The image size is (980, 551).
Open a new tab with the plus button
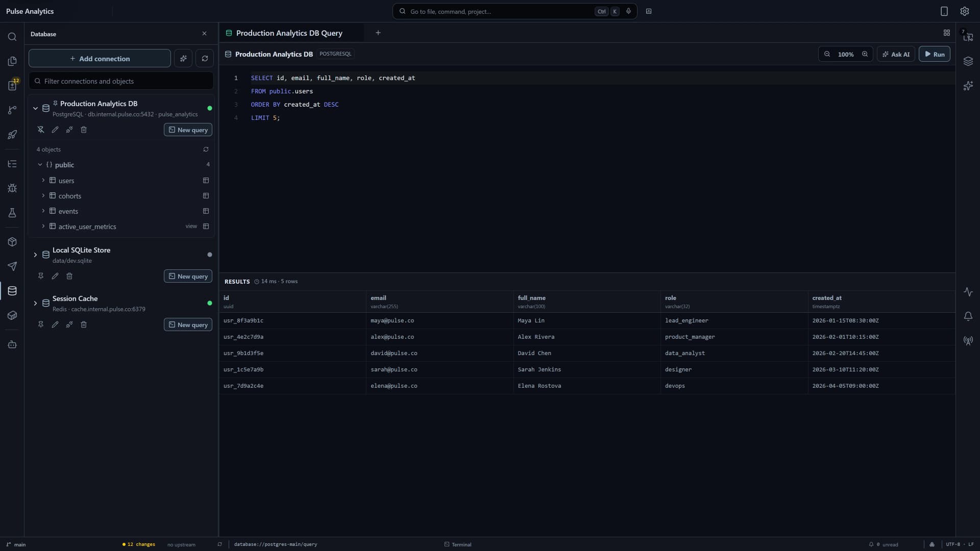(x=378, y=33)
